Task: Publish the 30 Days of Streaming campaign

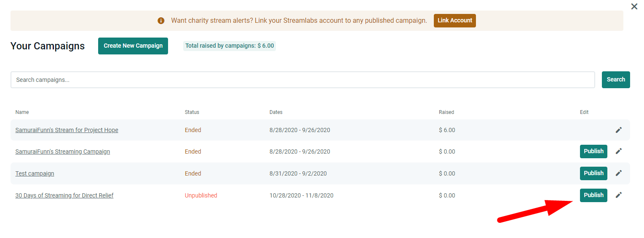Action: click(593, 195)
